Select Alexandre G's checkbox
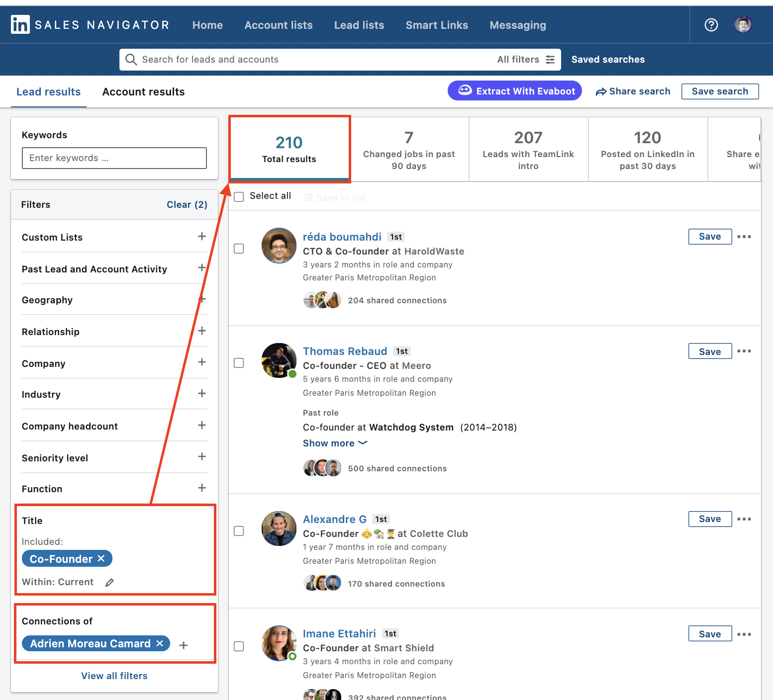The height and width of the screenshot is (700, 773). pyautogui.click(x=239, y=531)
